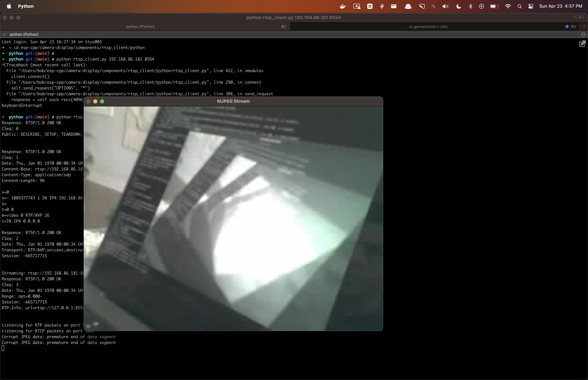Click the Bluetooth status icon
This screenshot has height=380, width=588.
[x=470, y=6]
